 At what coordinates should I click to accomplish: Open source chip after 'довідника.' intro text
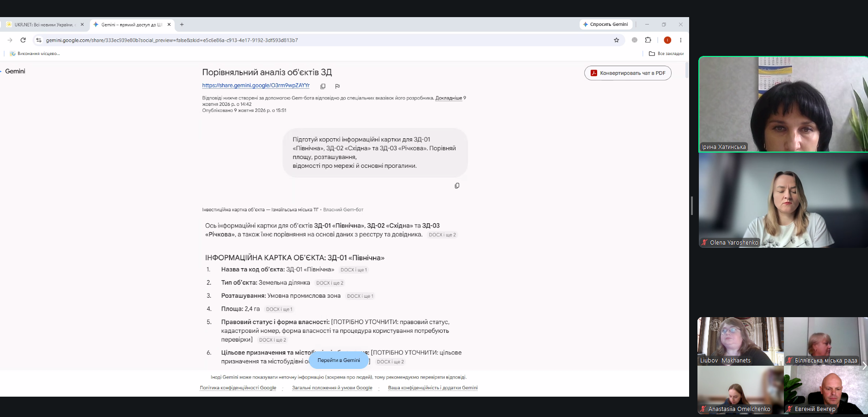pos(442,235)
